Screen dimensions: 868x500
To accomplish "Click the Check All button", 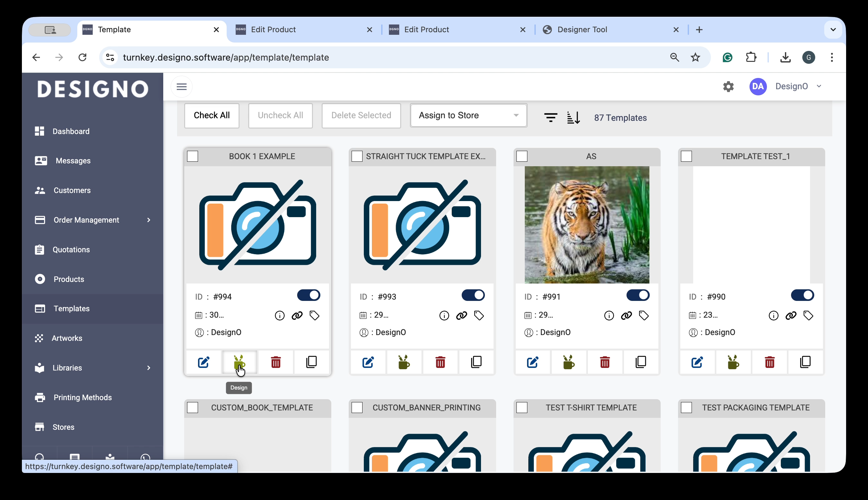I will [x=212, y=115].
